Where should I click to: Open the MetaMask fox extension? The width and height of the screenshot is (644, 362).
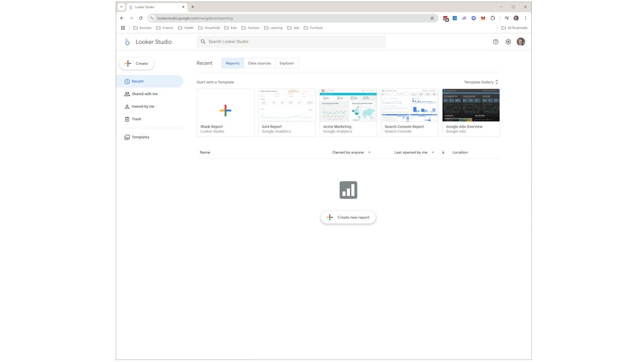[483, 18]
